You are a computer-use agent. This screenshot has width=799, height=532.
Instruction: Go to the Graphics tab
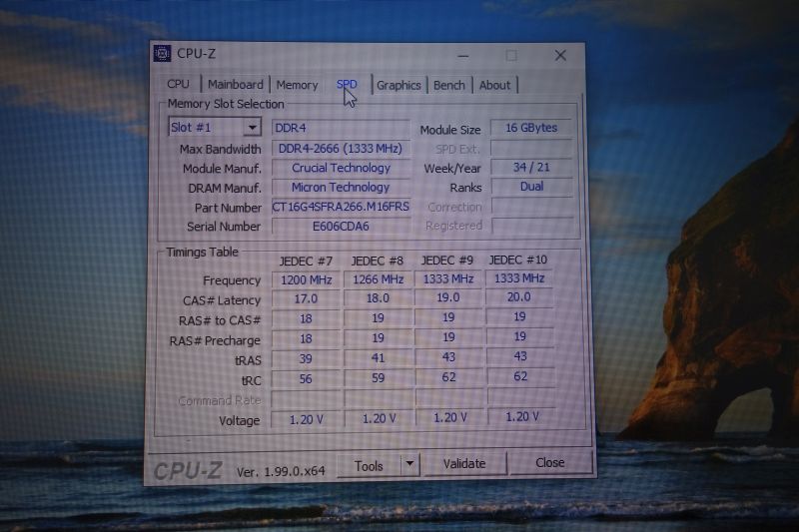(399, 85)
